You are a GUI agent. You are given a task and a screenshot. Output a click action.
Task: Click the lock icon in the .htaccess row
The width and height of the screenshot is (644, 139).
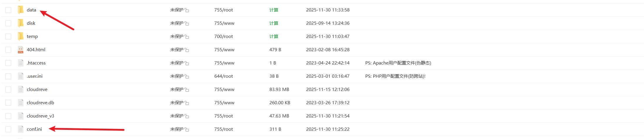coord(187,63)
